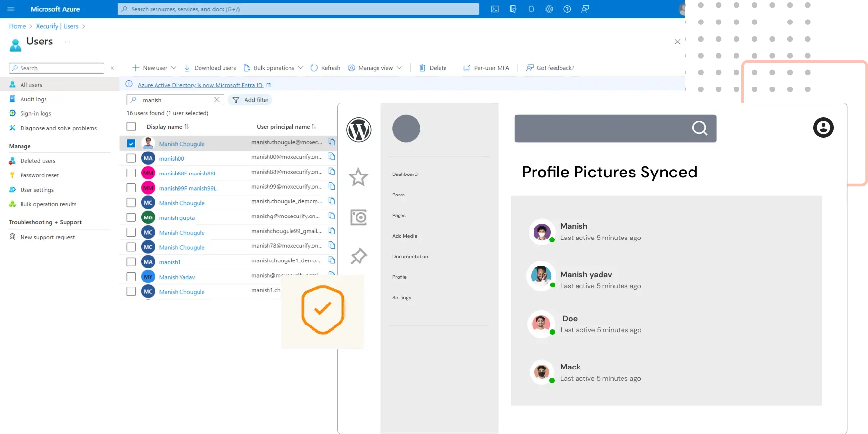The width and height of the screenshot is (868, 434).
Task: Copy principal name for manish78
Action: pyautogui.click(x=332, y=245)
